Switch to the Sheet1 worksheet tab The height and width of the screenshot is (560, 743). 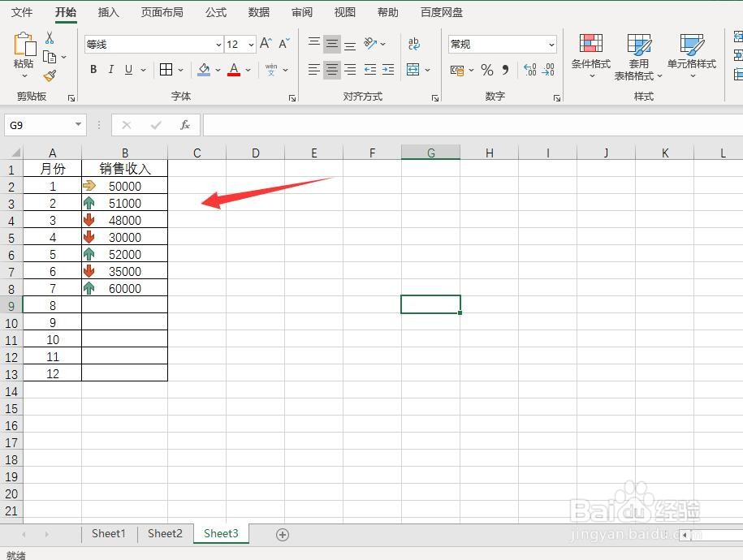tap(108, 533)
